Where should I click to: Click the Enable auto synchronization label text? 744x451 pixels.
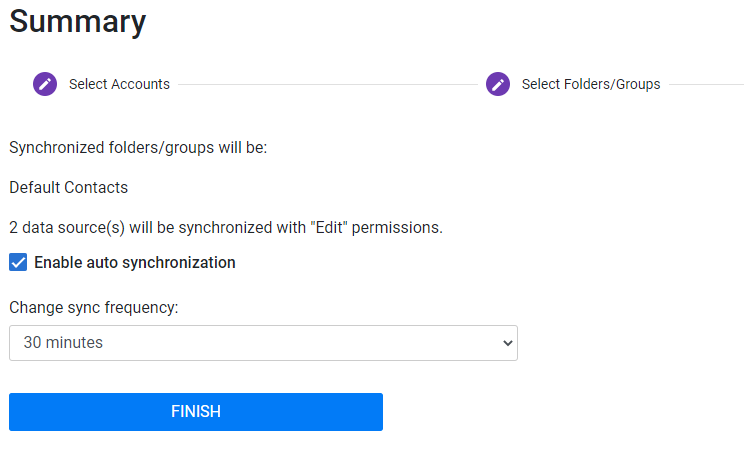click(x=135, y=263)
